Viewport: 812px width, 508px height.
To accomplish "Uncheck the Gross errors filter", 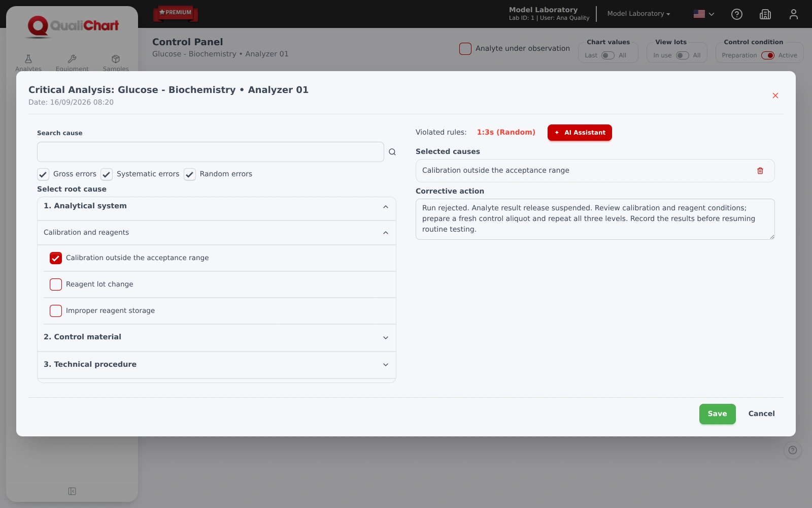I will [x=43, y=174].
